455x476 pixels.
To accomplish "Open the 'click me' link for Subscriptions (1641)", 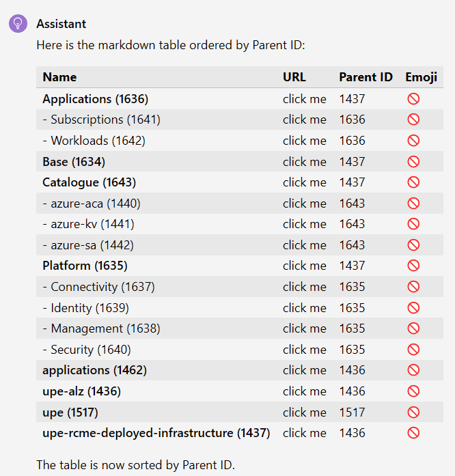I will (304, 120).
